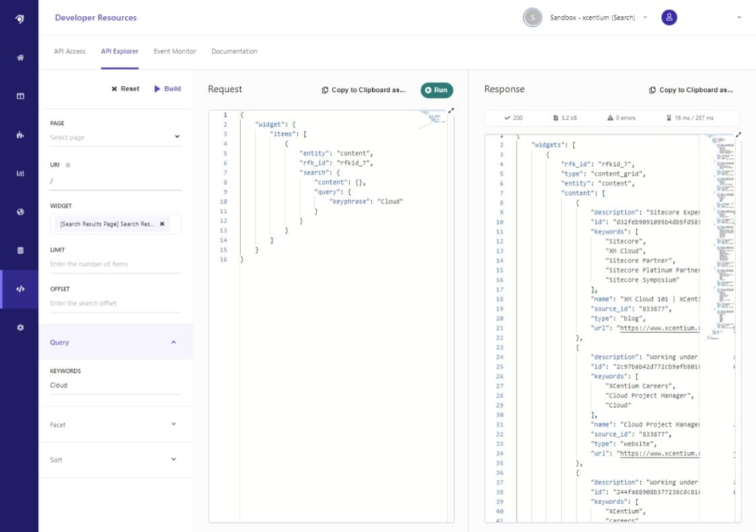Click the Limit number of items field
The width and height of the screenshot is (756, 532).
[115, 264]
